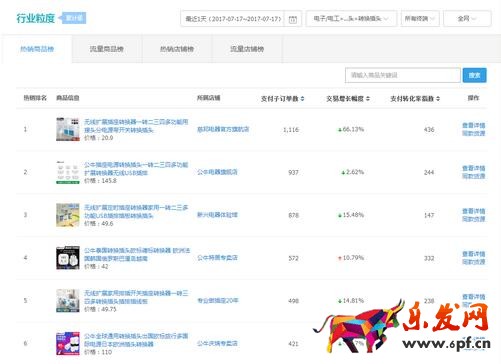Click 查看详情 for the 1,116 orders row
The height and width of the screenshot is (364, 501).
click(474, 125)
